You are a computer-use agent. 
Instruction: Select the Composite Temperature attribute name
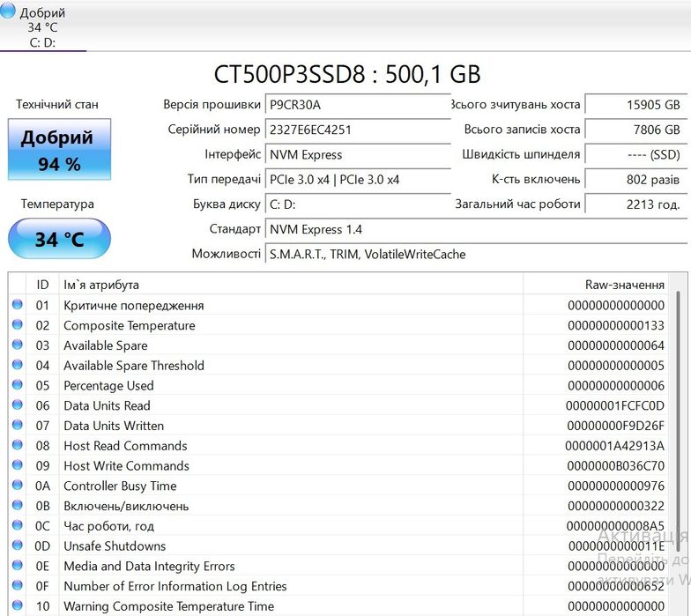(129, 326)
